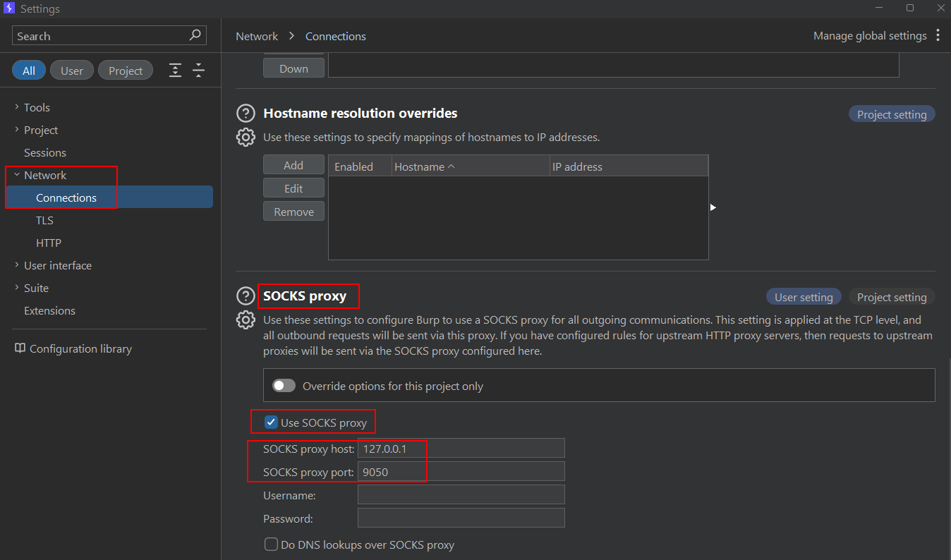Uncheck the Use SOCKS proxy checkbox
951x560 pixels.
[x=271, y=422]
